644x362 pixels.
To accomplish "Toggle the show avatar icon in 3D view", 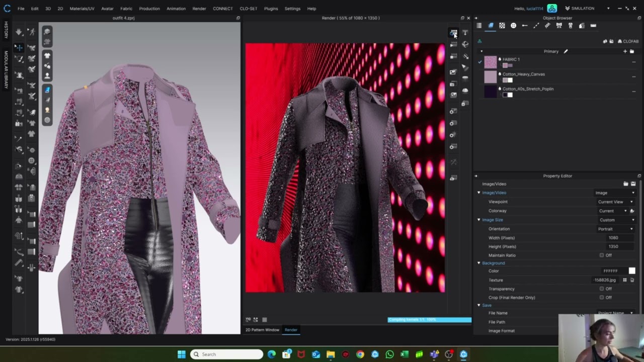I will click(x=47, y=76).
